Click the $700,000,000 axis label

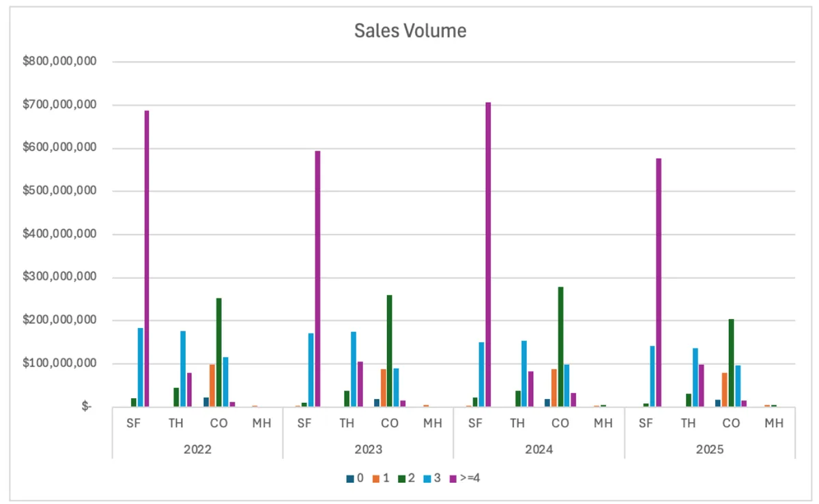59,105
